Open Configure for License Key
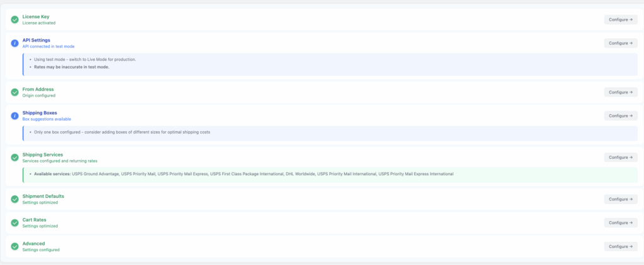Image resolution: width=644 pixels, height=265 pixels. click(620, 19)
